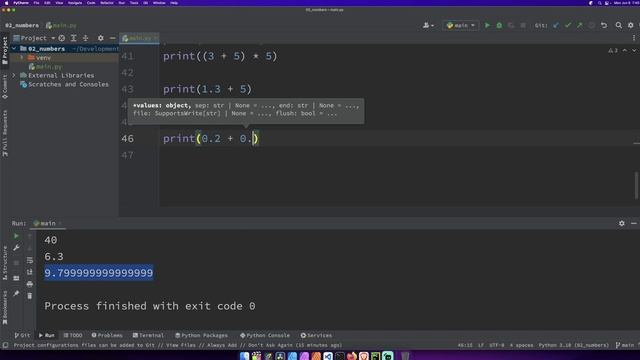Open the main run configuration dropdown
Screen dimensions: 640x360
[x=461, y=25]
